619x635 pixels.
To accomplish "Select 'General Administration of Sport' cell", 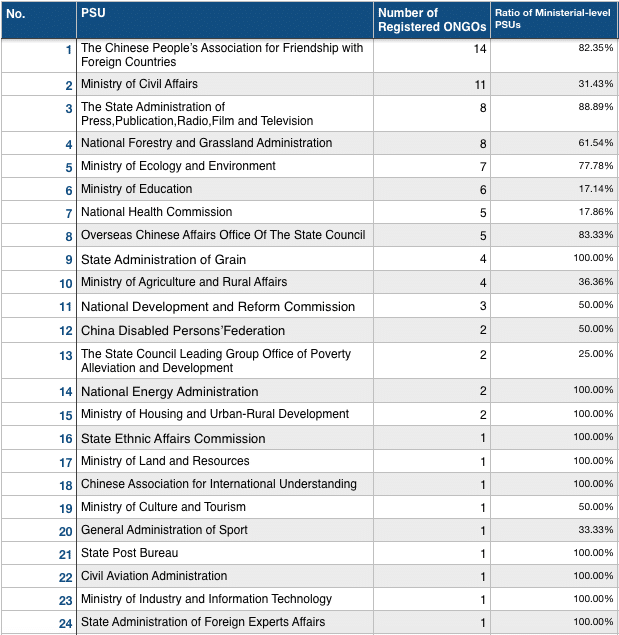I will pyautogui.click(x=225, y=530).
